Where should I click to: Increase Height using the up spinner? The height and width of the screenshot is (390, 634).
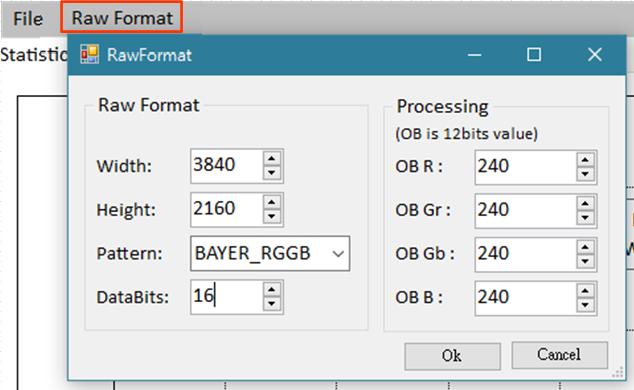[272, 202]
